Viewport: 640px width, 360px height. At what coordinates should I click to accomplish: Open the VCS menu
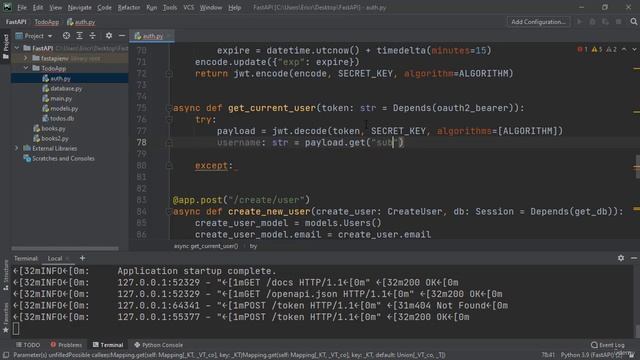tap(189, 7)
